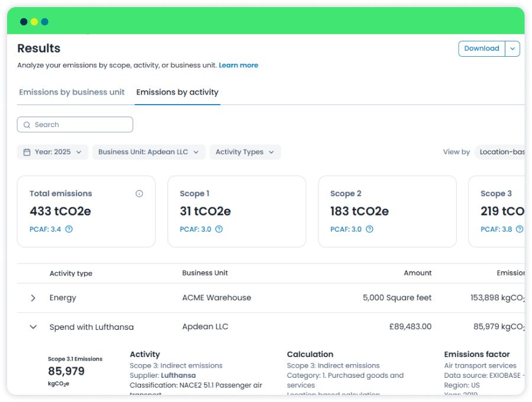The height and width of the screenshot is (402, 532).
Task: Click PCAF: 3.8 in Scope 3 card
Action: (496, 229)
